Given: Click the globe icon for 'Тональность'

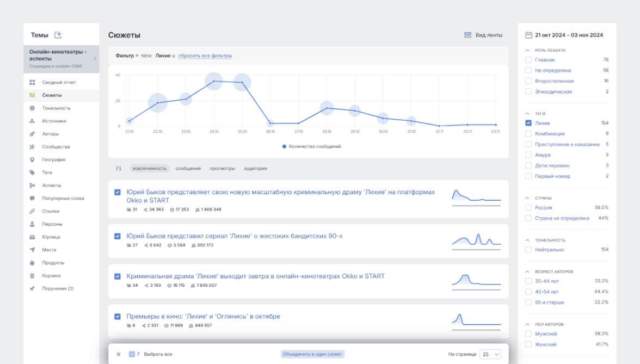Looking at the screenshot, I should tap(32, 108).
